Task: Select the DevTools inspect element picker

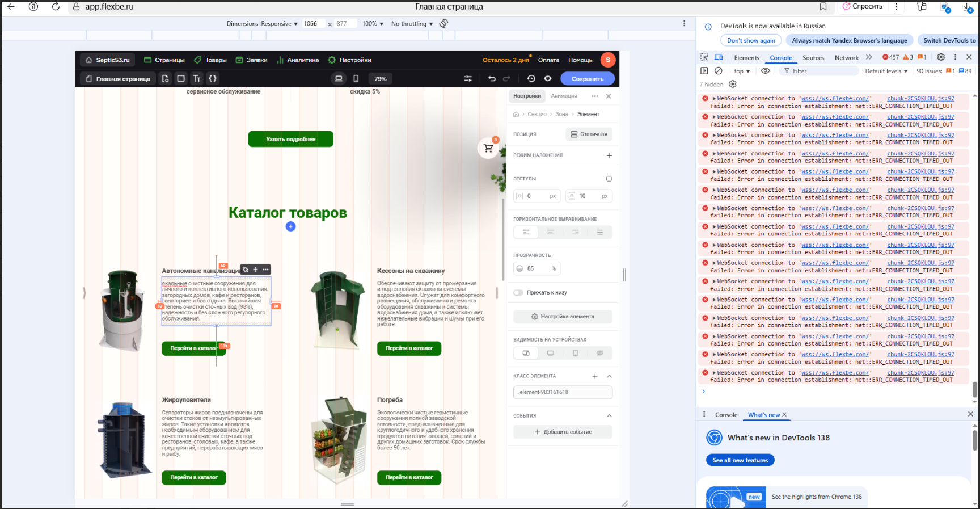Action: [704, 57]
